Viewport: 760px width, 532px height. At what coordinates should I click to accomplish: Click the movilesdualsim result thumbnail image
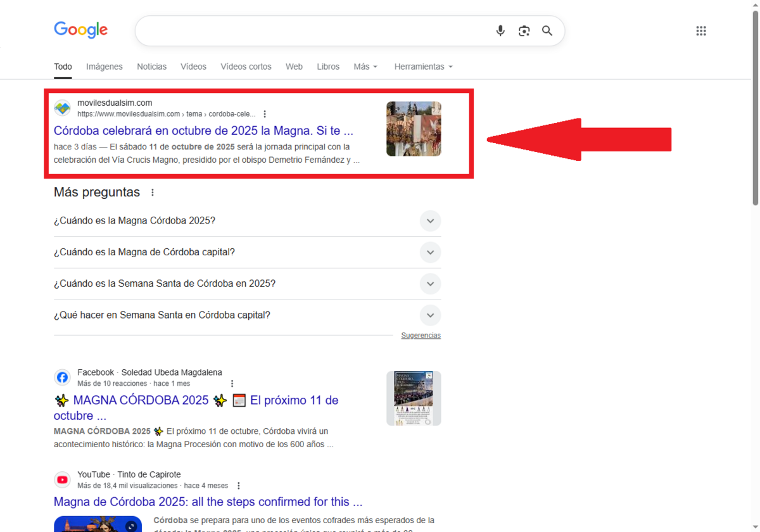coord(414,129)
